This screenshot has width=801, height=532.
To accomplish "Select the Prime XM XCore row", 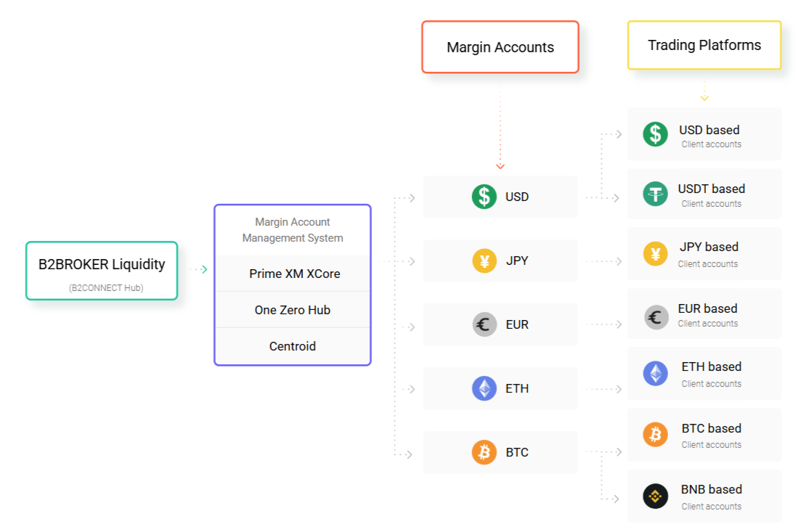I will [293, 274].
